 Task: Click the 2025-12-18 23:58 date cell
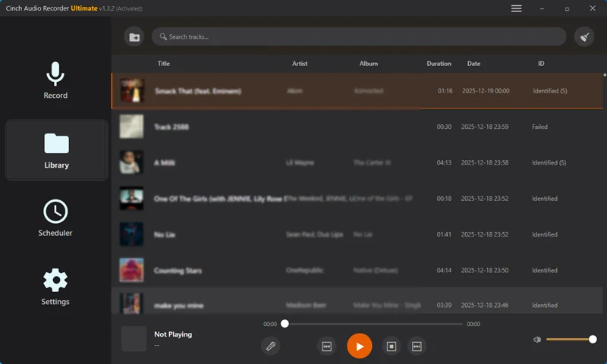click(x=485, y=163)
